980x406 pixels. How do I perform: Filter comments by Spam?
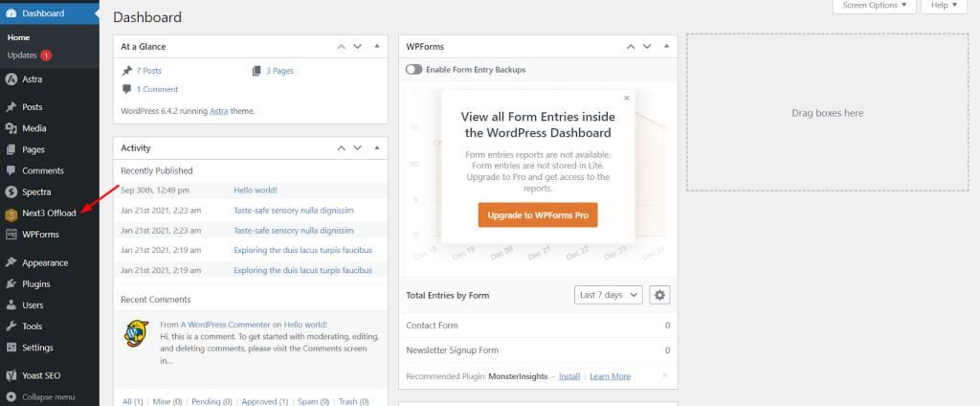[313, 401]
